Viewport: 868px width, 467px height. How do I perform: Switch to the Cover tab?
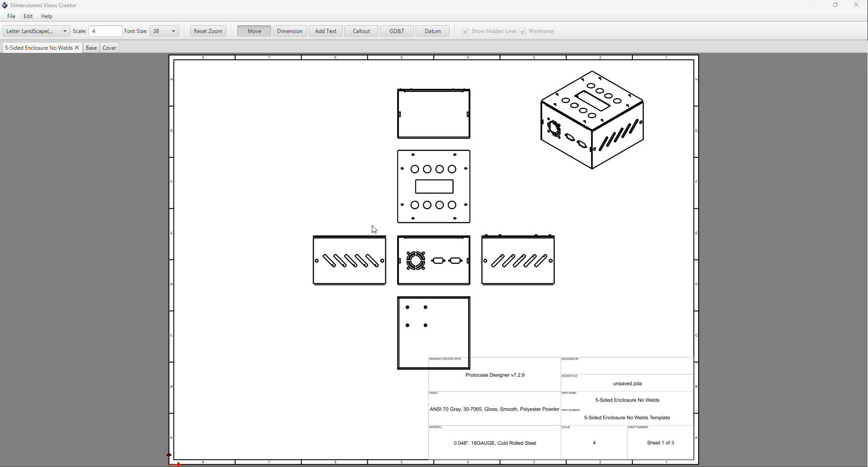109,48
